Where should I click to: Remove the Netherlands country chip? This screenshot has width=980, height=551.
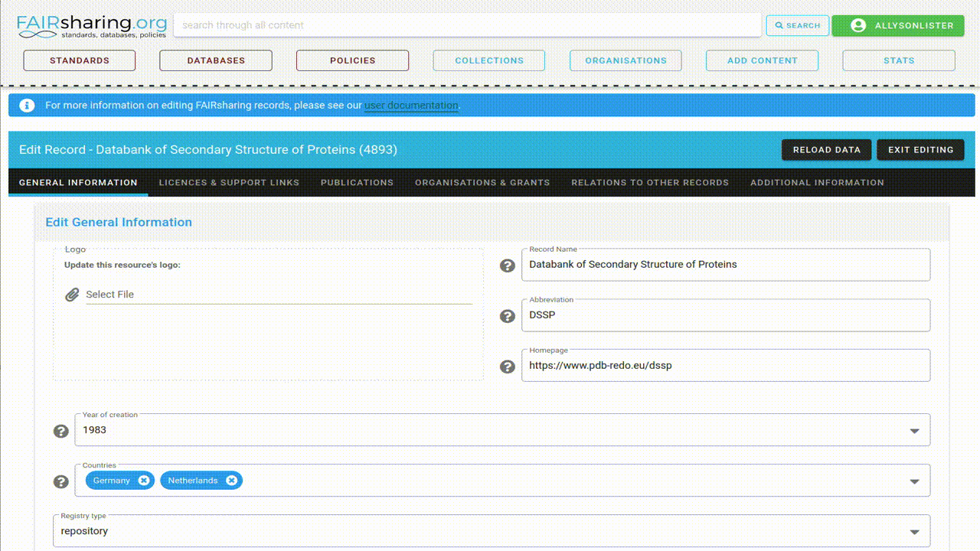(x=231, y=481)
